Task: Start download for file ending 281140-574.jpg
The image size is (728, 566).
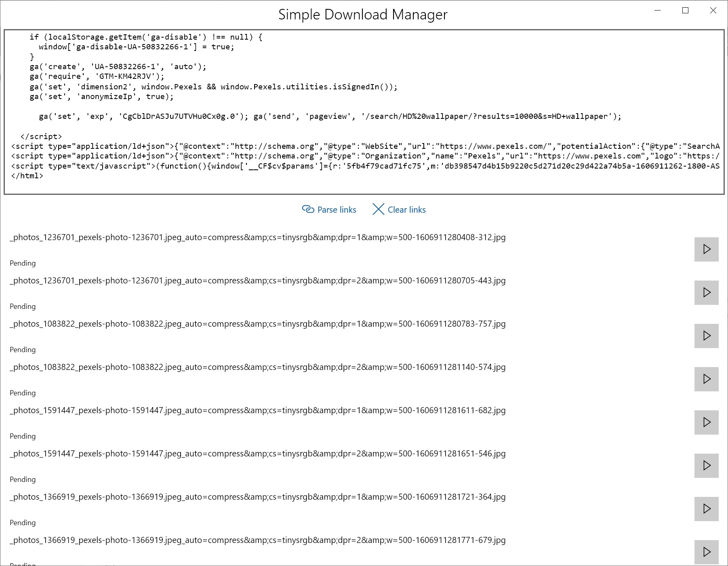Action: (x=707, y=379)
